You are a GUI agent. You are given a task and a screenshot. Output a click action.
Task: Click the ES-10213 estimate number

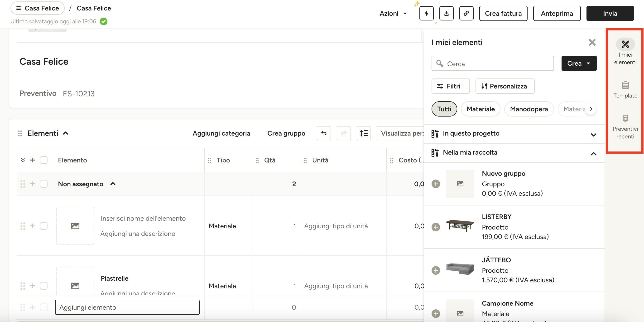pos(79,94)
